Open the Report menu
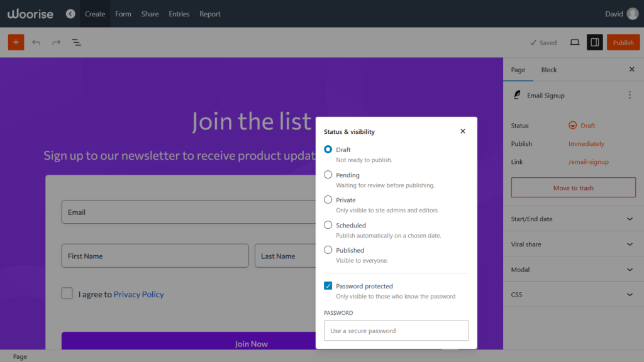Screen dimensions: 644x362 [210, 14]
